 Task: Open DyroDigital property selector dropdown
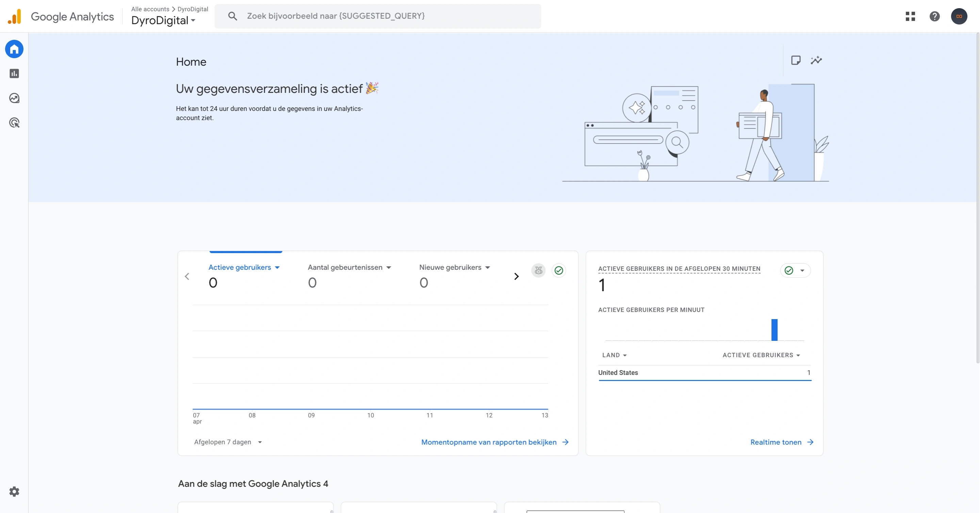(x=163, y=20)
